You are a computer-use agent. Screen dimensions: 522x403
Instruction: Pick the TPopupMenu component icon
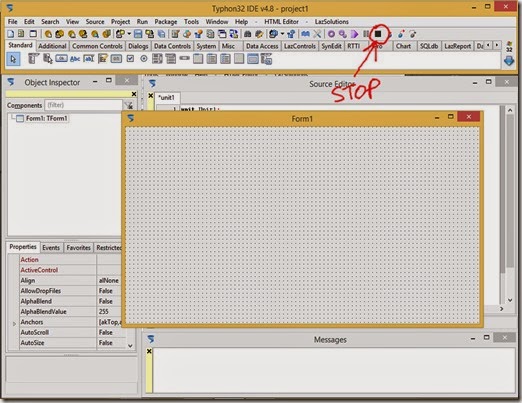point(47,59)
